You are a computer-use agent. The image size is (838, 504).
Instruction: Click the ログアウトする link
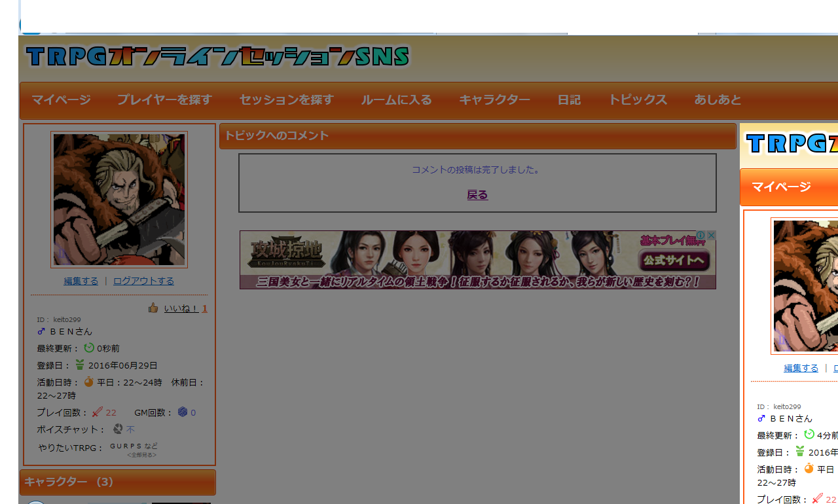143,281
